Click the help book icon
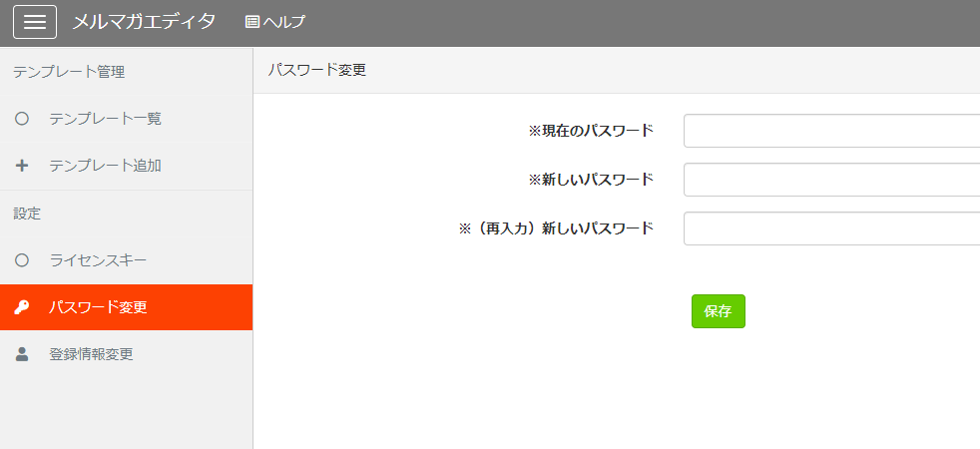 click(x=251, y=22)
